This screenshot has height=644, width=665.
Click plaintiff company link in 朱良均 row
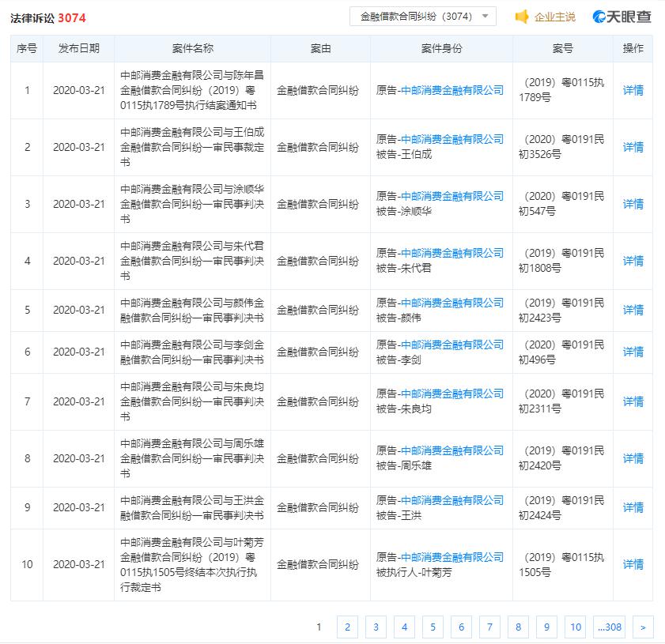coord(452,394)
